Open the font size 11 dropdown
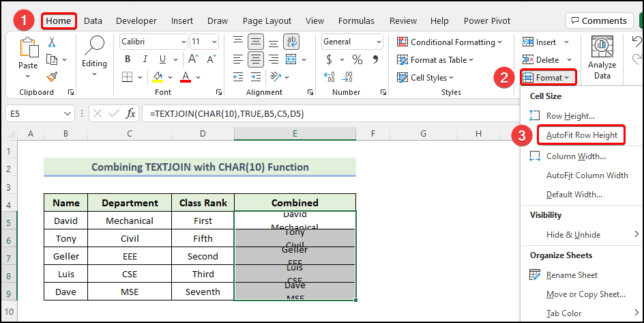644x323 pixels. pyautogui.click(x=214, y=42)
